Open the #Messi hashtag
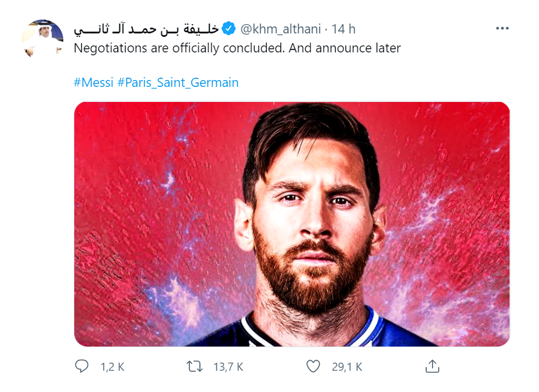Image resolution: width=539 pixels, height=392 pixels. point(94,83)
